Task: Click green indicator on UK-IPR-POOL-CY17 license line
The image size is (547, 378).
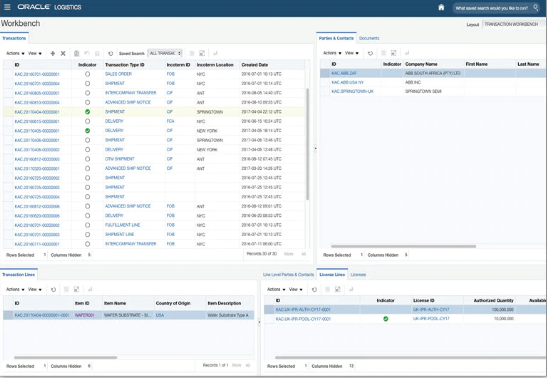Action: (385, 319)
